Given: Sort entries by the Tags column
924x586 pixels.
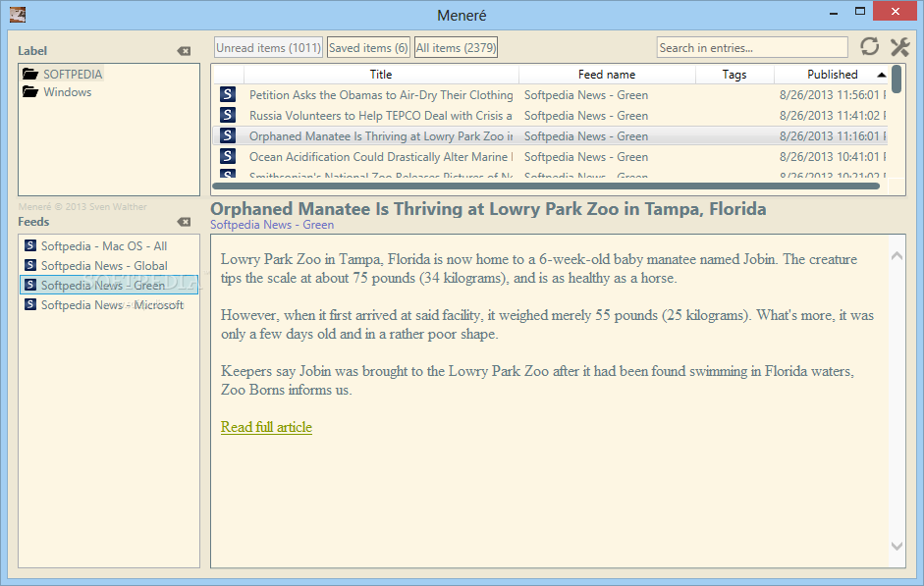Looking at the screenshot, I should [734, 75].
